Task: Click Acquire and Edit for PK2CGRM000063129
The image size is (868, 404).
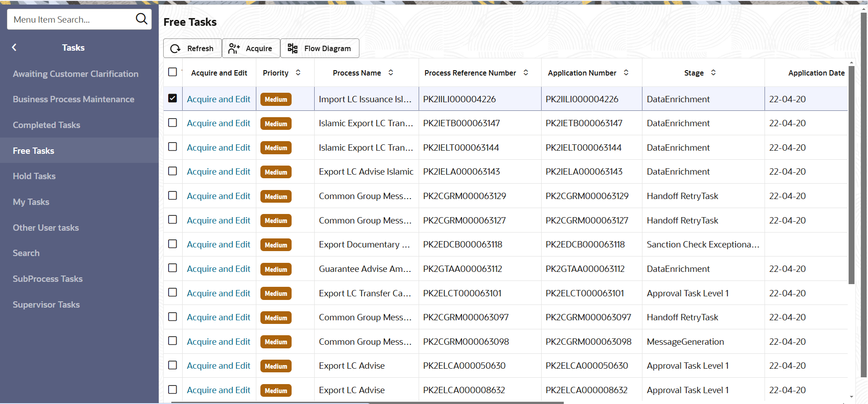Action: (218, 196)
